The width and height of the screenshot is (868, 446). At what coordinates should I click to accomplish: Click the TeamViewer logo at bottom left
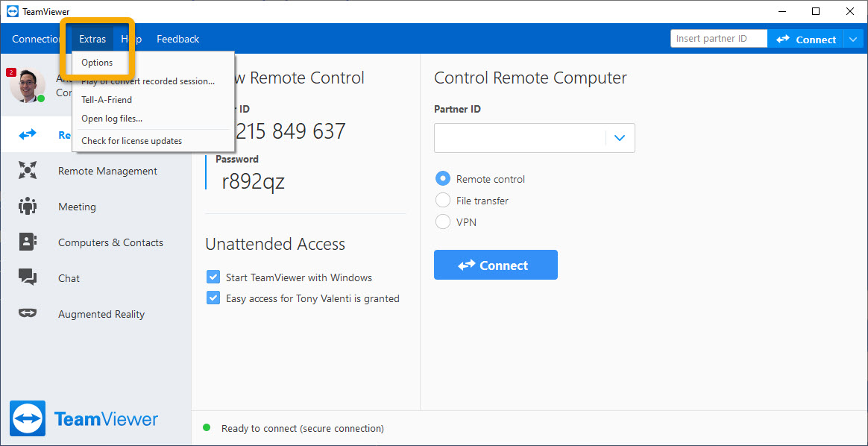click(x=84, y=419)
